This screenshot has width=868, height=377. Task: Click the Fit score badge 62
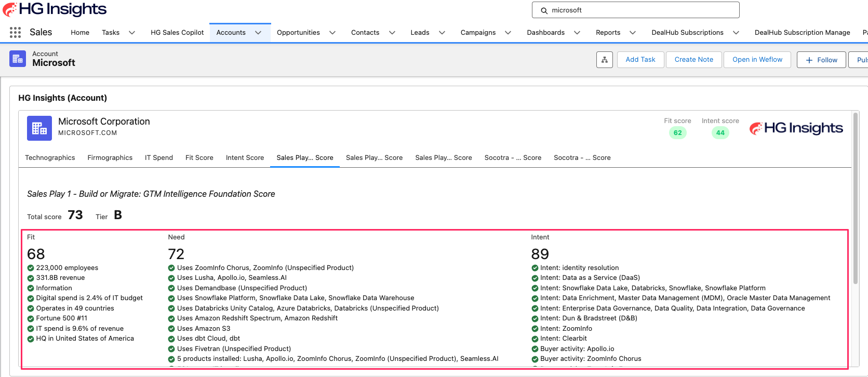click(678, 133)
